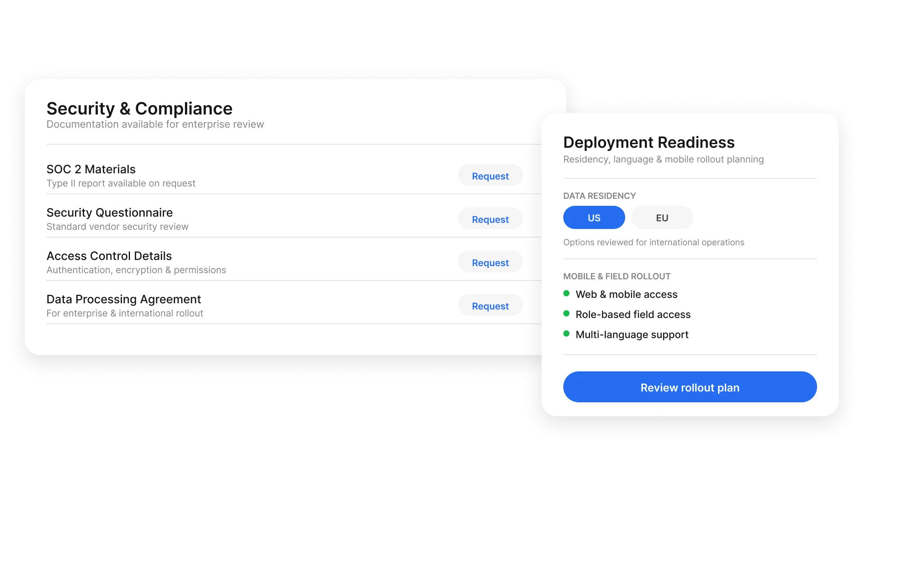Image resolution: width=913 pixels, height=588 pixels.
Task: Click 'Options reviewed for international operations' note
Action: [x=653, y=243]
